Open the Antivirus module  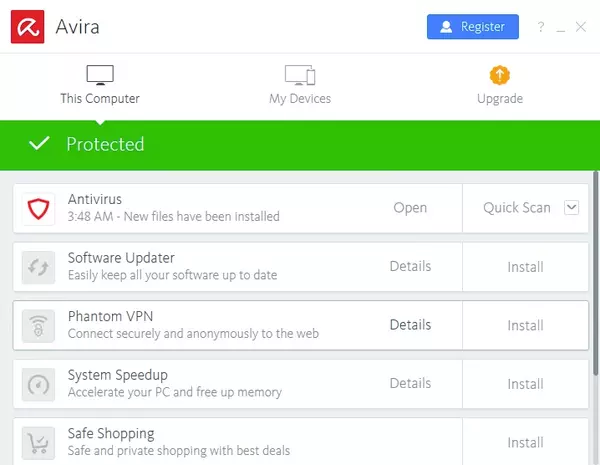click(x=410, y=208)
